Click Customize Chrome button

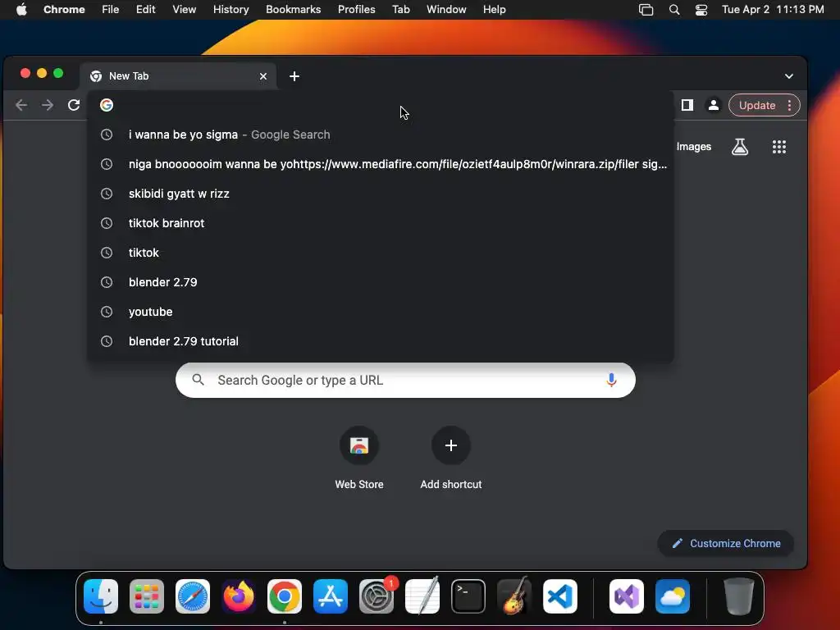(726, 543)
